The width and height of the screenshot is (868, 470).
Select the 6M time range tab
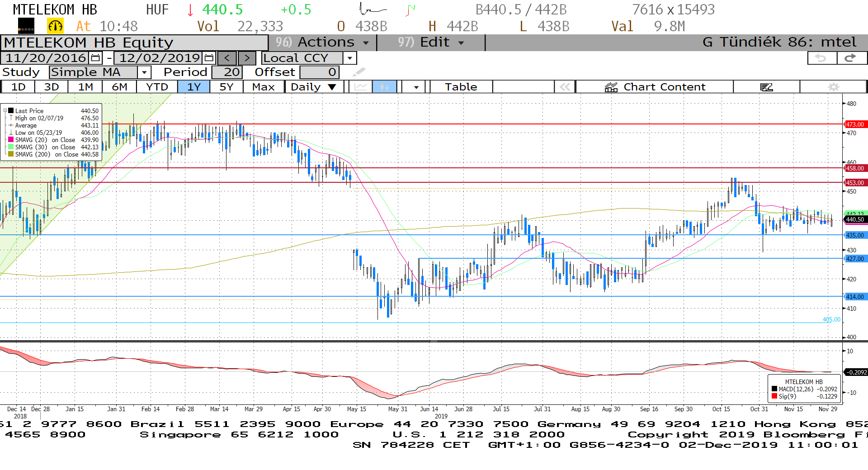coord(119,87)
